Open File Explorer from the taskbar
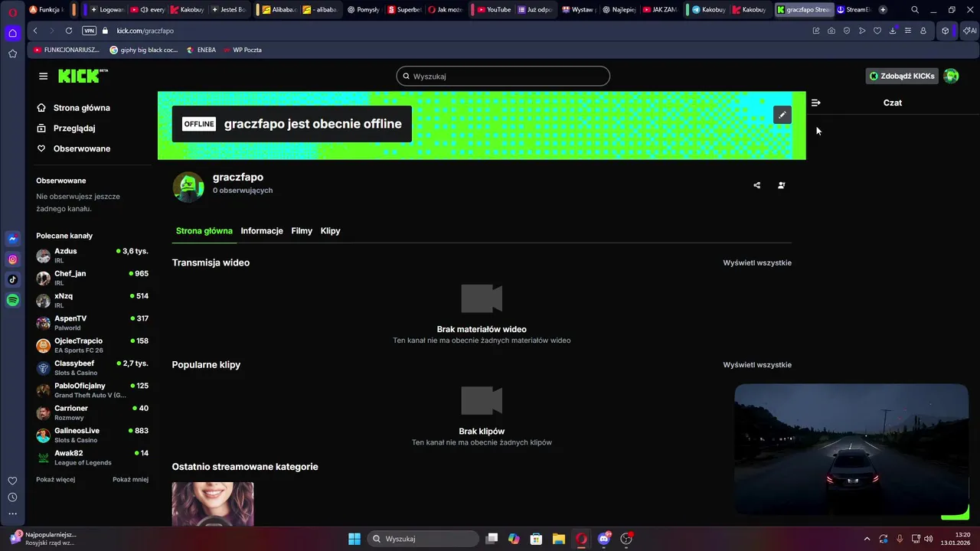The height and width of the screenshot is (551, 980). (x=558, y=539)
